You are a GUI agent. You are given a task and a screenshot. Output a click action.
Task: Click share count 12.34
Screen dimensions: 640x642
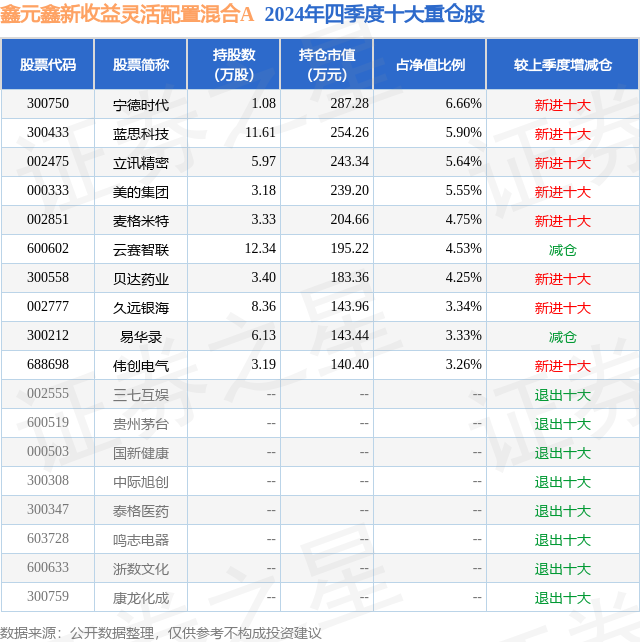coord(260,249)
